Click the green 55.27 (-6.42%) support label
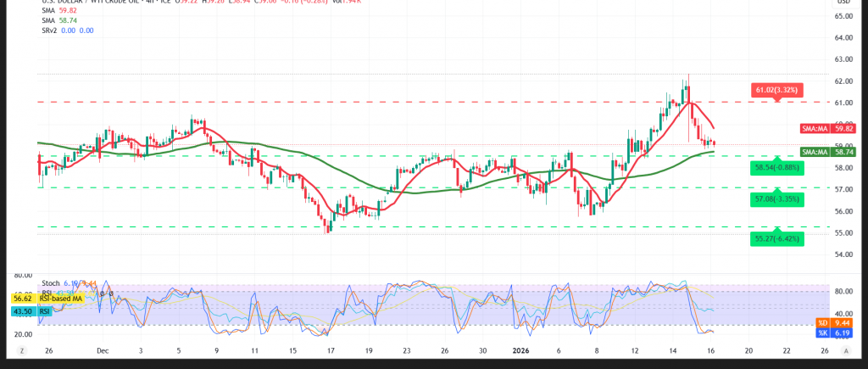 777,239
